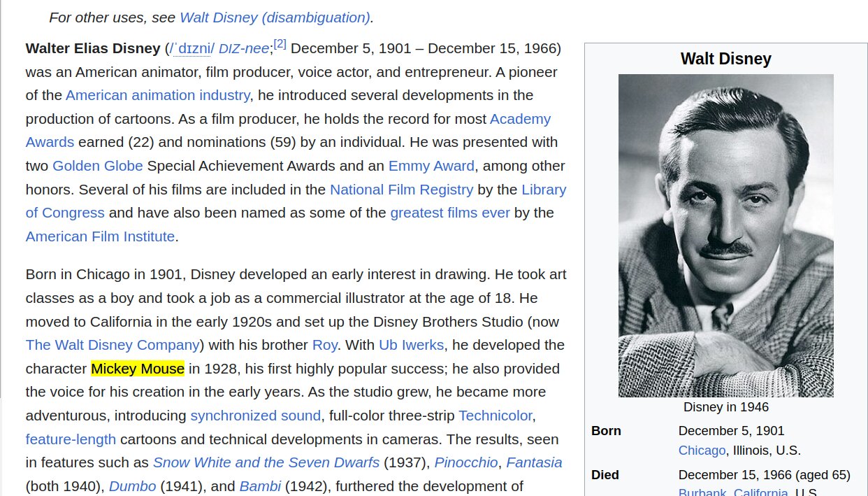Click the greatest films ever link
Screen dimensions: 868x496
450,213
